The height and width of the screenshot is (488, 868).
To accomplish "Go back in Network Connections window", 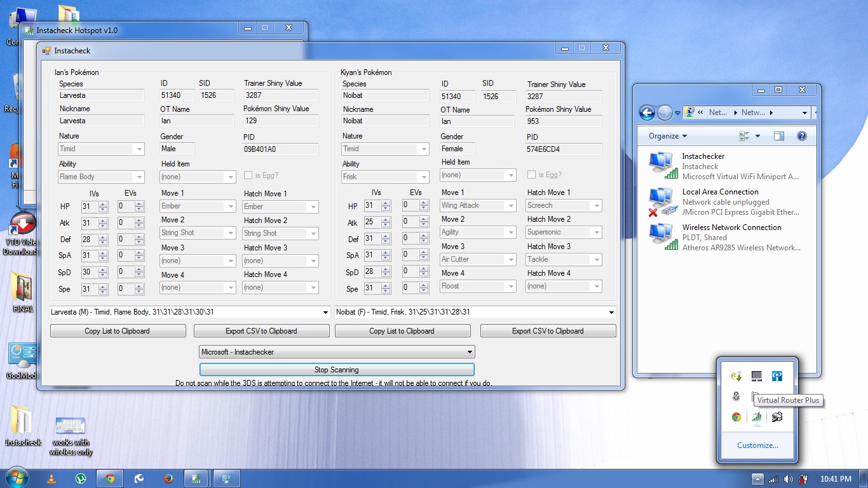I will click(x=647, y=112).
